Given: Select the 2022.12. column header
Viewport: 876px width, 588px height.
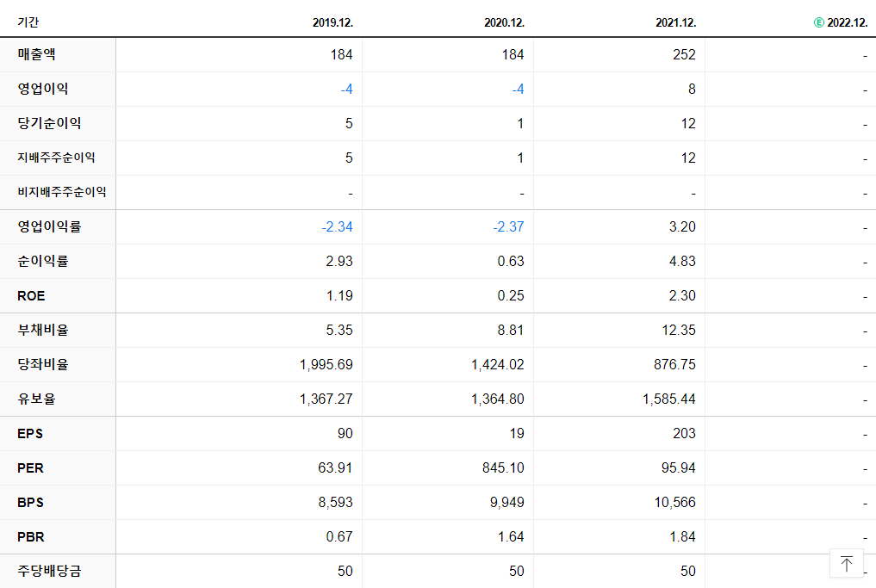Looking at the screenshot, I should 847,23.
